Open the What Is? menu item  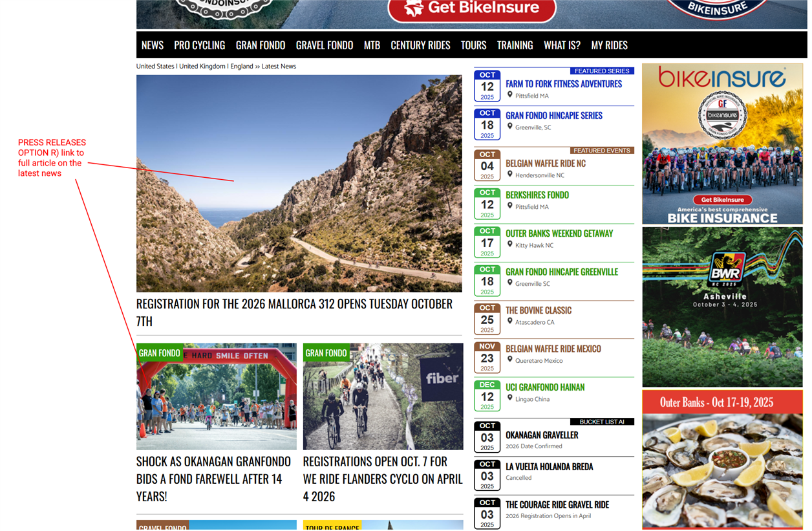(x=562, y=45)
